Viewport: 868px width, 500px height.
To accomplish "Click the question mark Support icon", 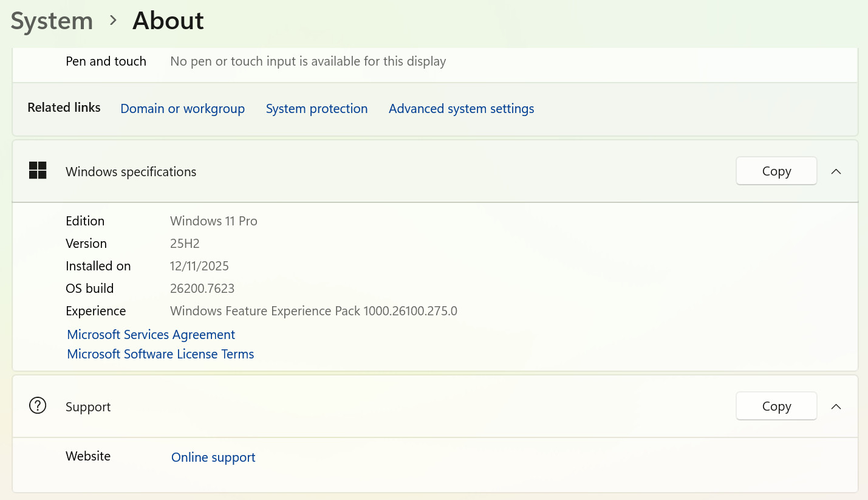I will [x=38, y=406].
